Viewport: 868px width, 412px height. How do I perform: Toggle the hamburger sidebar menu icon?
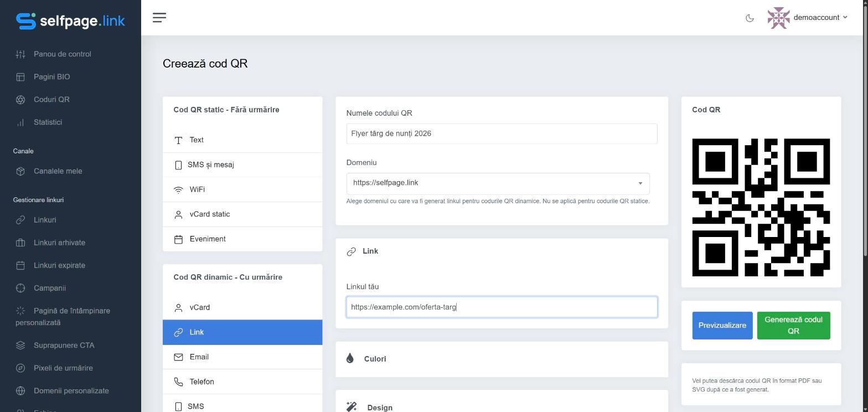159,18
